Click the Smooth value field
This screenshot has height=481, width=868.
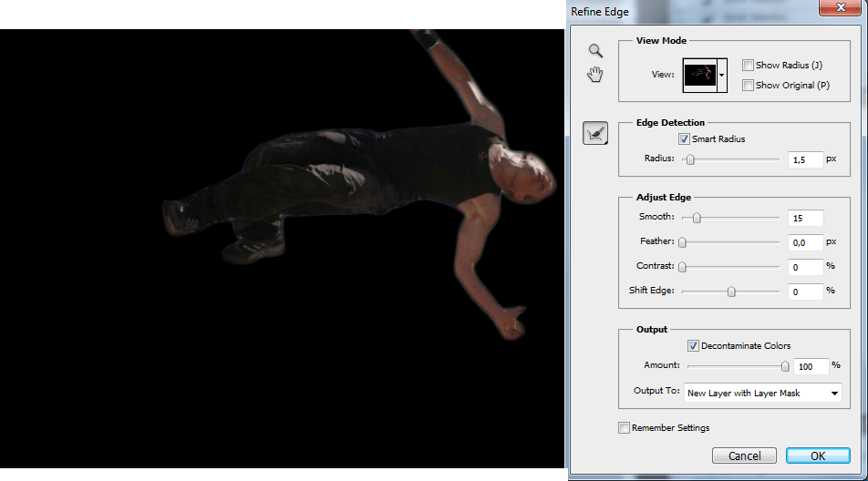tap(805, 218)
